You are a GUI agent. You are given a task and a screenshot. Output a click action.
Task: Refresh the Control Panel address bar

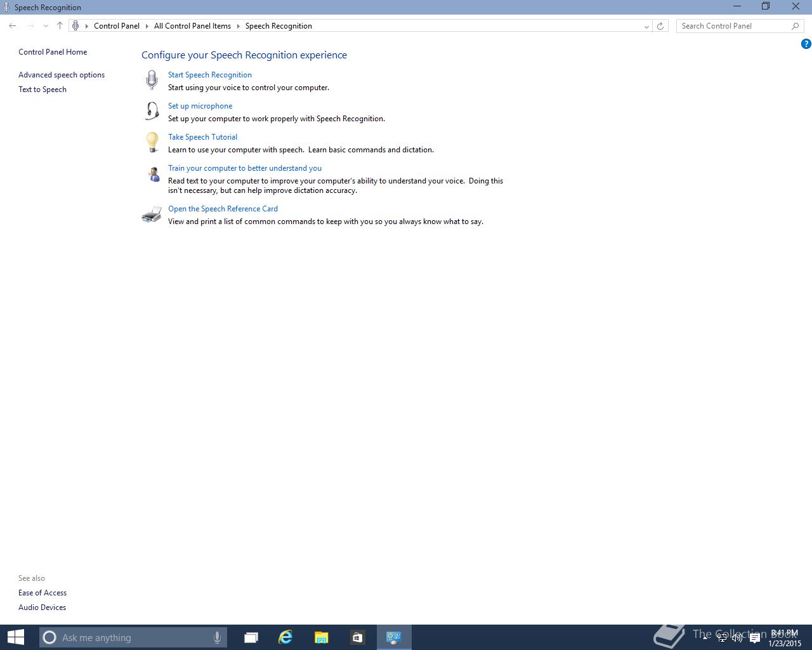[660, 26]
